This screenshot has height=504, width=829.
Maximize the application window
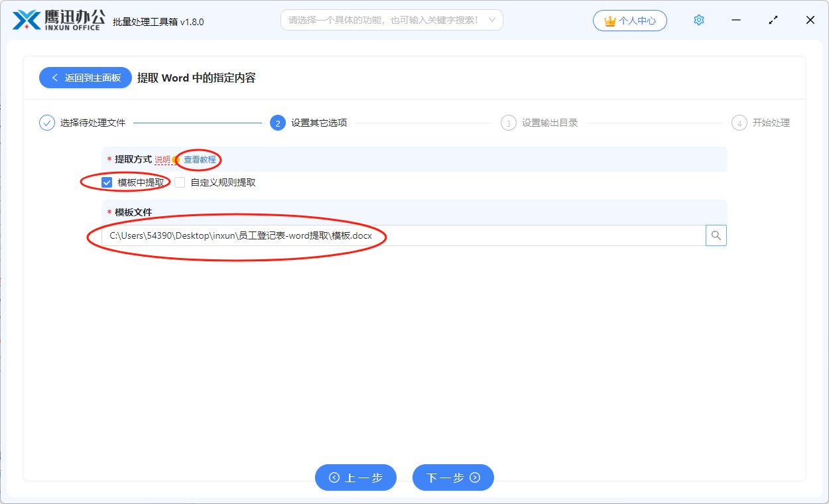773,20
